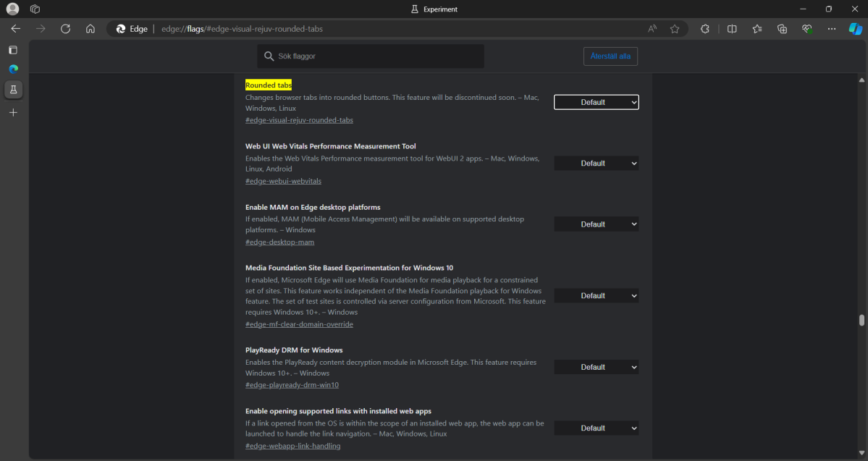This screenshot has width=868, height=461.
Task: Add the current page to favorites
Action: [675, 28]
